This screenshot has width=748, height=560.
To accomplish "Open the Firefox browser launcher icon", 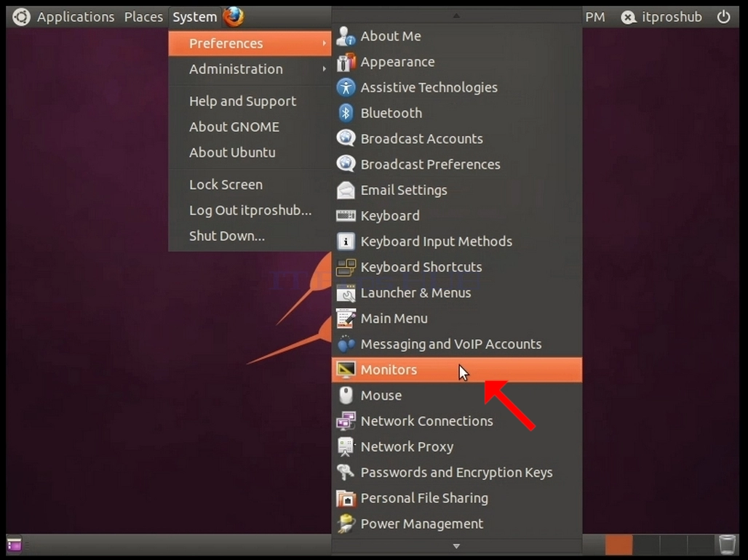I will [x=234, y=17].
